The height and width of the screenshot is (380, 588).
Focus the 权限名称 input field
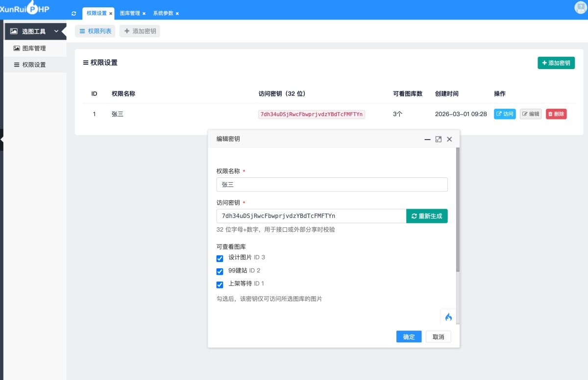pyautogui.click(x=332, y=185)
